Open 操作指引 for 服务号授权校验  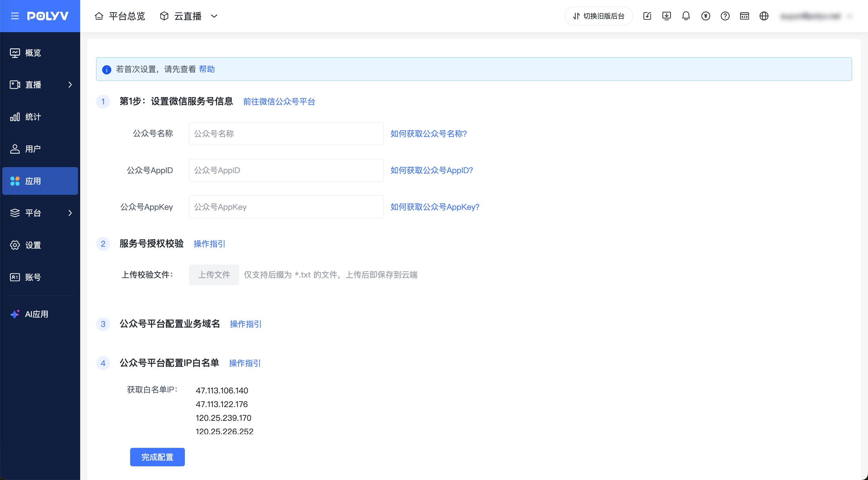coord(209,244)
